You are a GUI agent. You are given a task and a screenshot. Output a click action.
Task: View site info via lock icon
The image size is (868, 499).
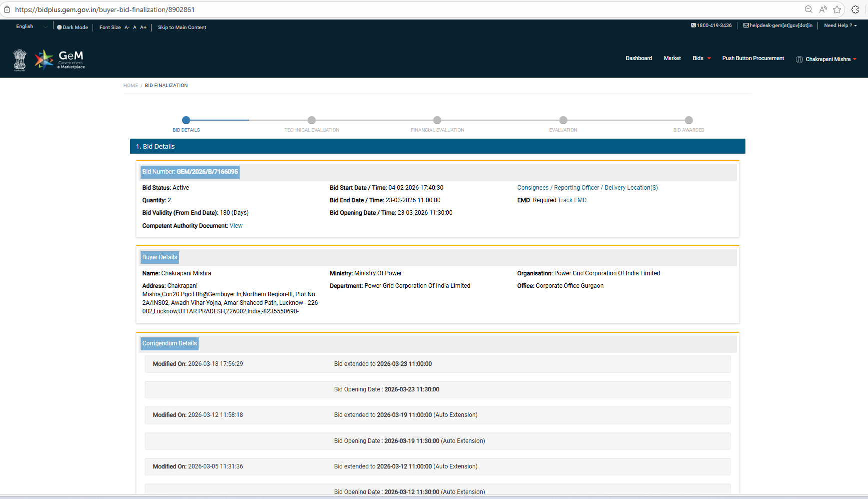[7, 10]
